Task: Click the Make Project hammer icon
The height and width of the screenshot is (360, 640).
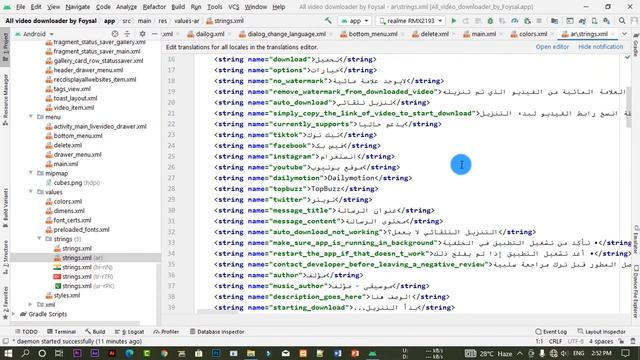Action: coord(328,20)
